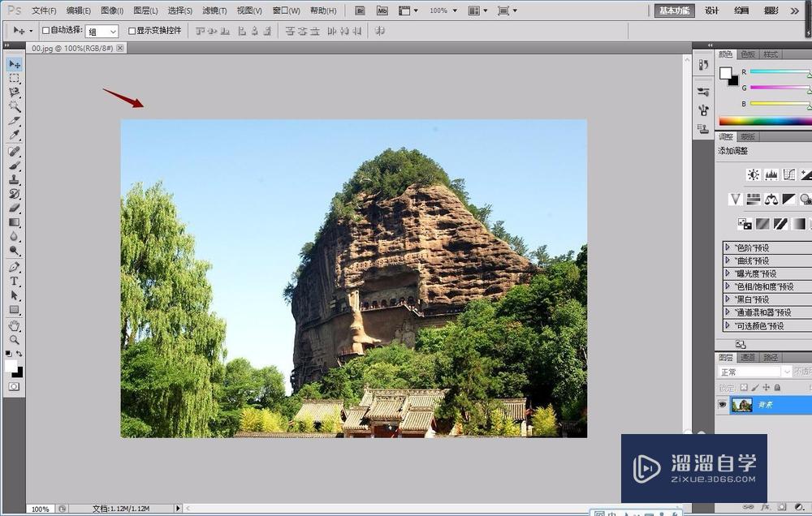
Task: Toggle lock transparent pixels
Action: [x=744, y=388]
